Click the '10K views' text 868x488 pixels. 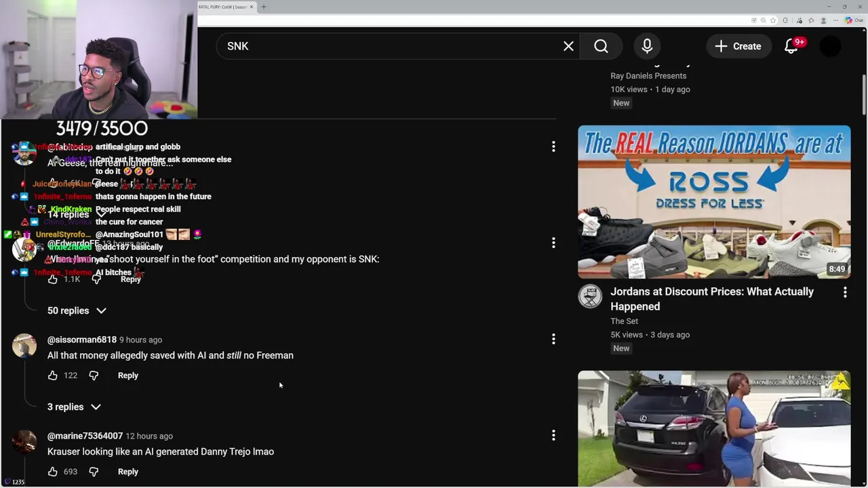(629, 89)
